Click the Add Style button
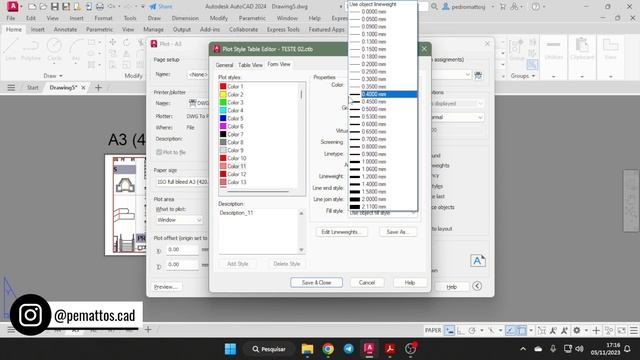 coord(238,264)
